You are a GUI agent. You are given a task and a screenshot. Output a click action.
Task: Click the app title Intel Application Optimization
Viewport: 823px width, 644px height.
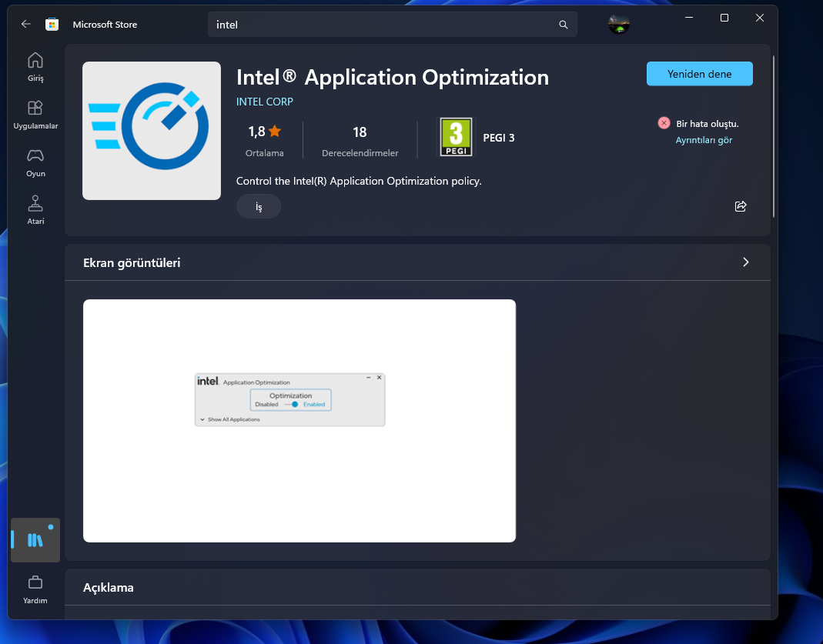pyautogui.click(x=393, y=78)
